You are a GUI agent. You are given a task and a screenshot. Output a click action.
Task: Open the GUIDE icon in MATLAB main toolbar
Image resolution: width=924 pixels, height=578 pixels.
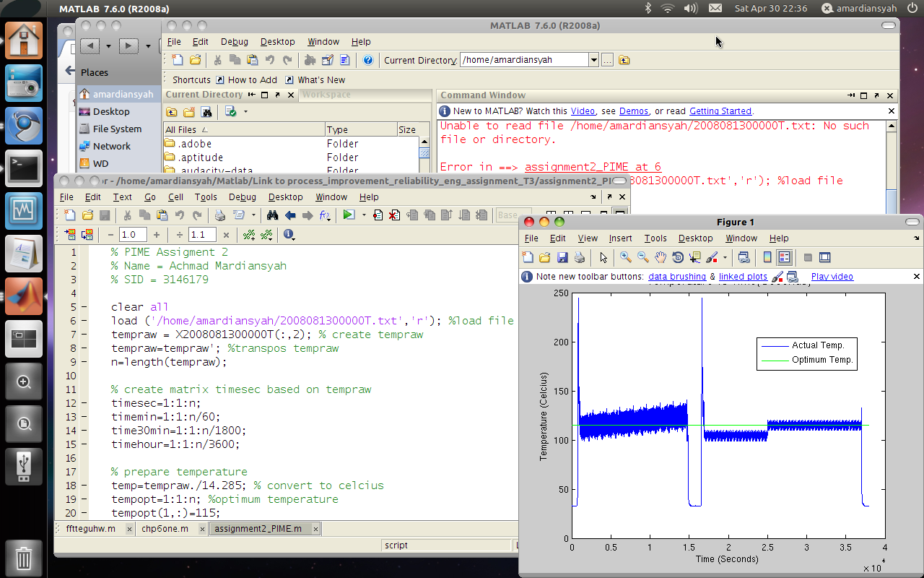328,60
